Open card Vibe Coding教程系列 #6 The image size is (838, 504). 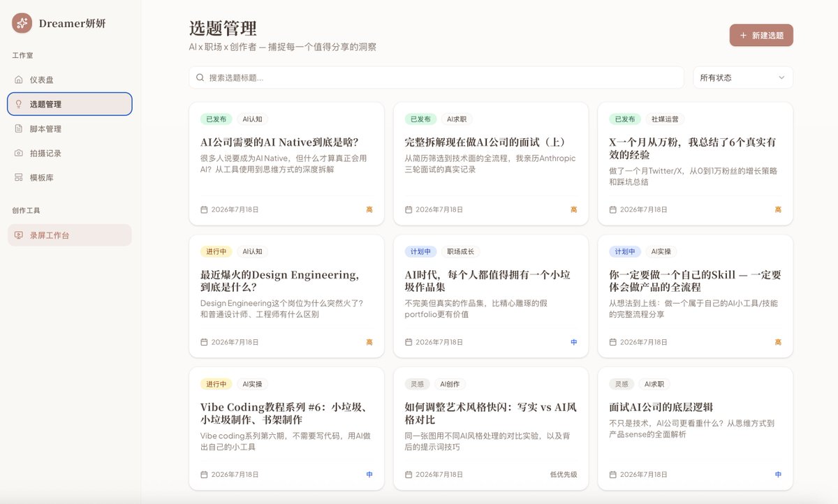point(286,429)
